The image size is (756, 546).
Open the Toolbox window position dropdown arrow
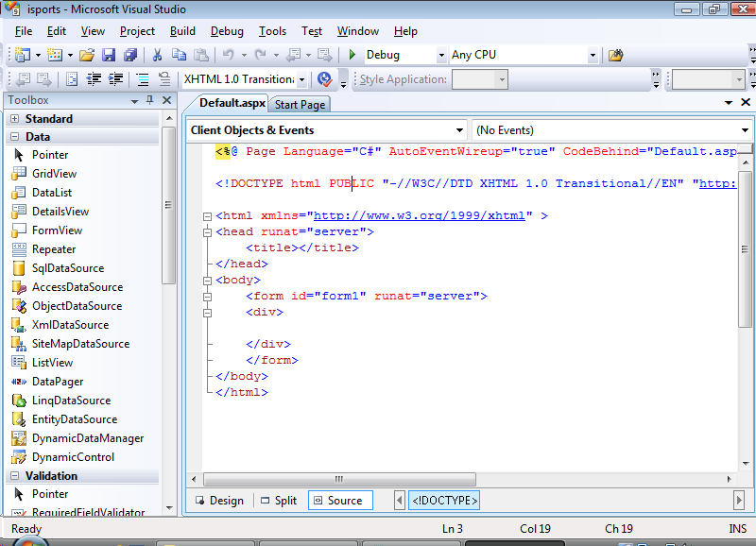point(134,101)
